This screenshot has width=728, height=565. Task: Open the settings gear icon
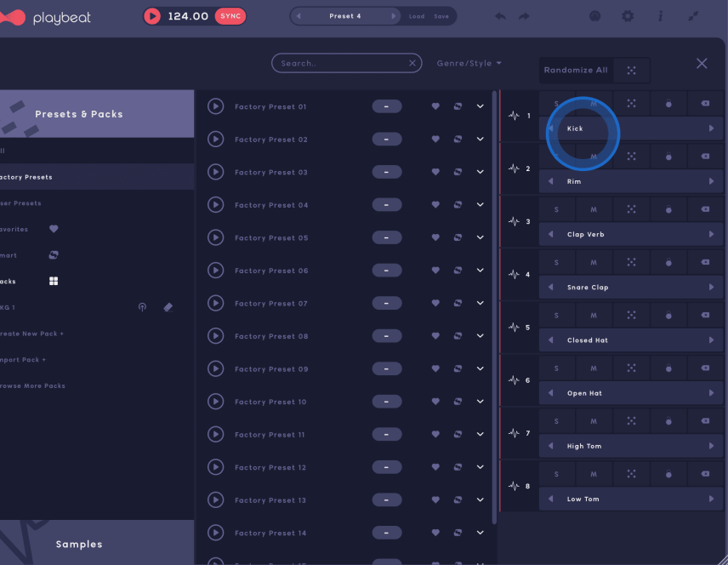(x=628, y=15)
